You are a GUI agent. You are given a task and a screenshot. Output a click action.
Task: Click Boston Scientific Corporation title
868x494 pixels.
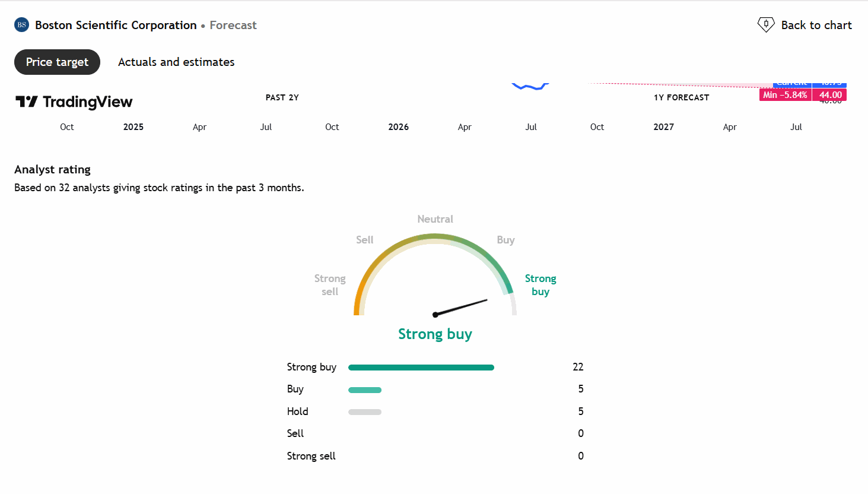click(116, 25)
